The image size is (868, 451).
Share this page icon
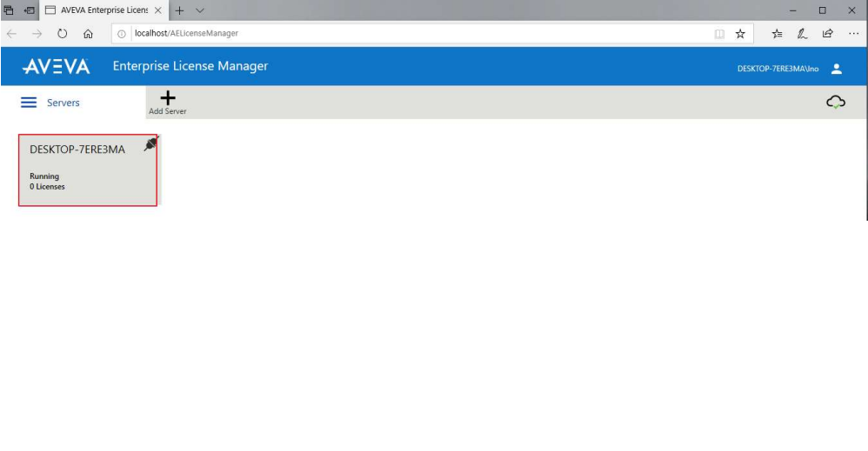(828, 34)
